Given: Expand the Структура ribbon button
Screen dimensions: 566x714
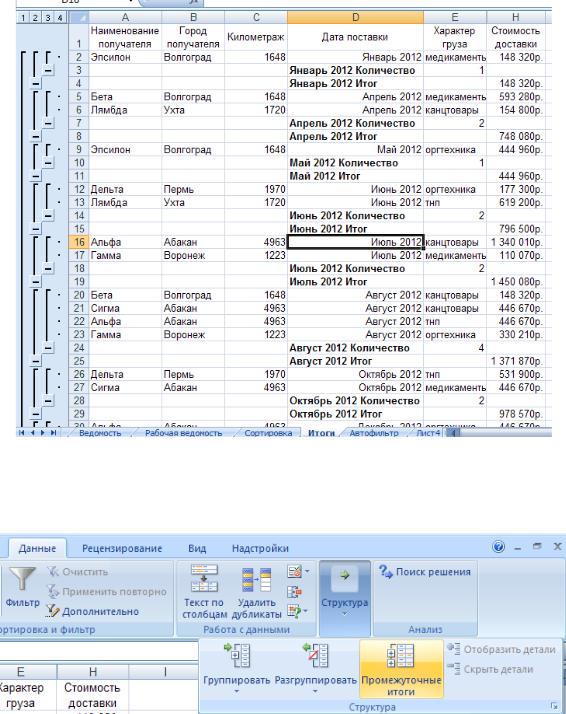Looking at the screenshot, I should click(345, 597).
